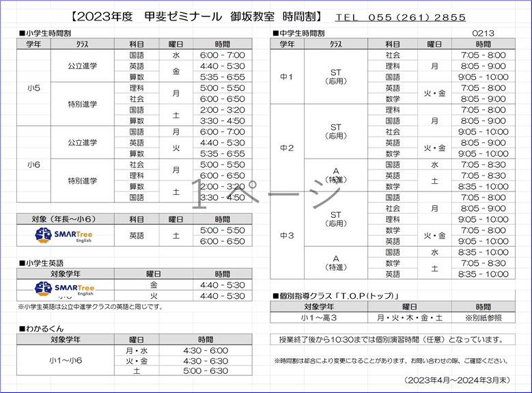Select the ※別紙参照 time cell
The width and height of the screenshot is (532, 393).
483,318
